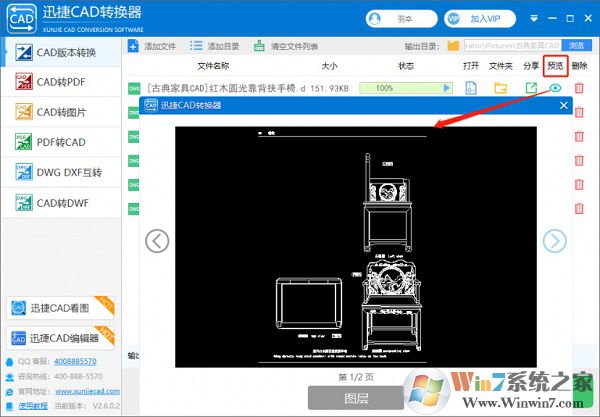Click the 状态 column header
Viewport: 600px width, 417px height.
click(x=406, y=66)
